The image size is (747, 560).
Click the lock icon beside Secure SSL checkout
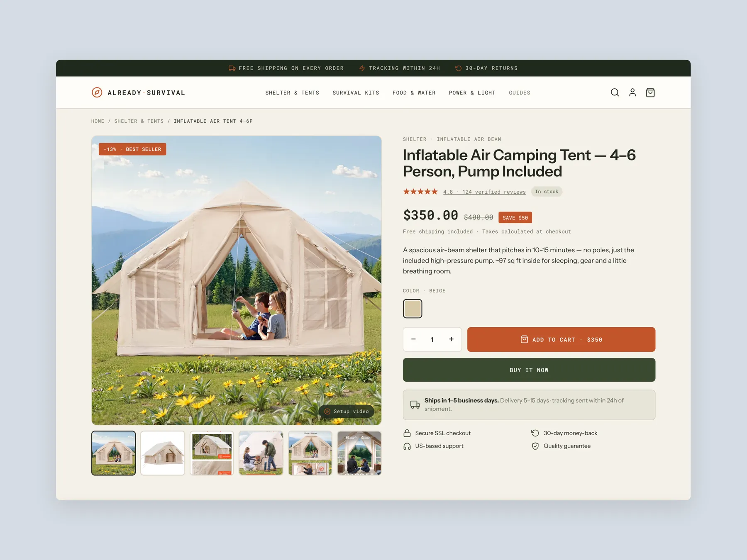[x=407, y=433]
